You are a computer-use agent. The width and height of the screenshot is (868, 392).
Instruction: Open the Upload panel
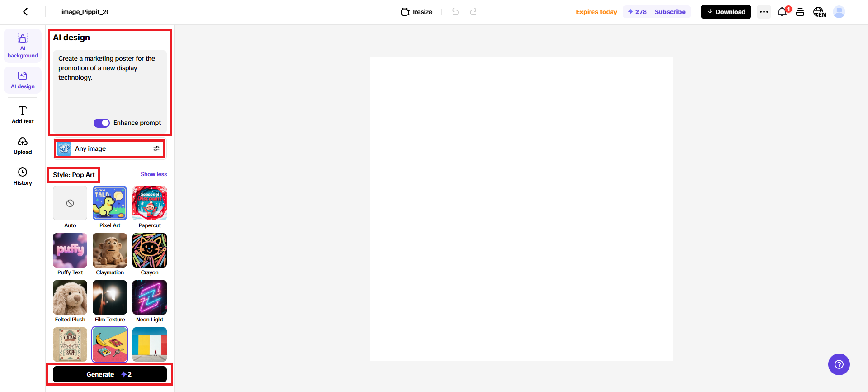click(23, 146)
